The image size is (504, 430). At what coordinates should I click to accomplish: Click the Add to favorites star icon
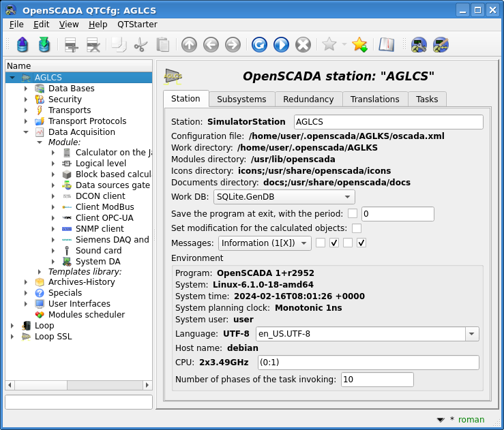click(359, 45)
